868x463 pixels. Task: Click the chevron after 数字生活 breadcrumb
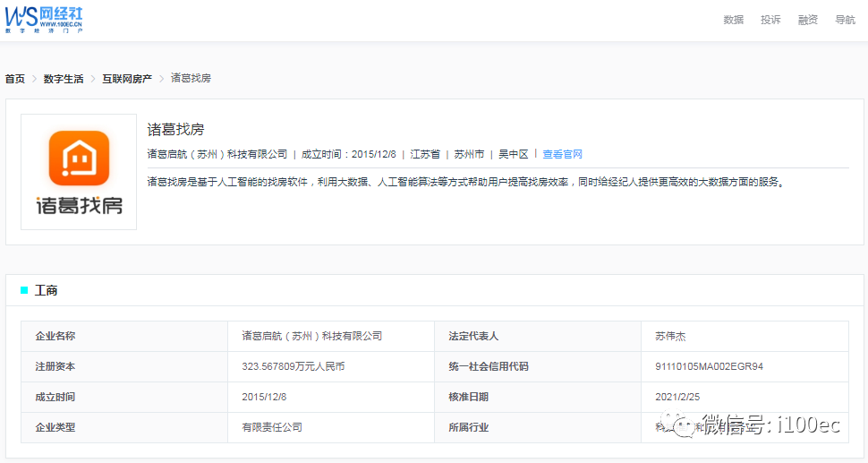[93, 79]
